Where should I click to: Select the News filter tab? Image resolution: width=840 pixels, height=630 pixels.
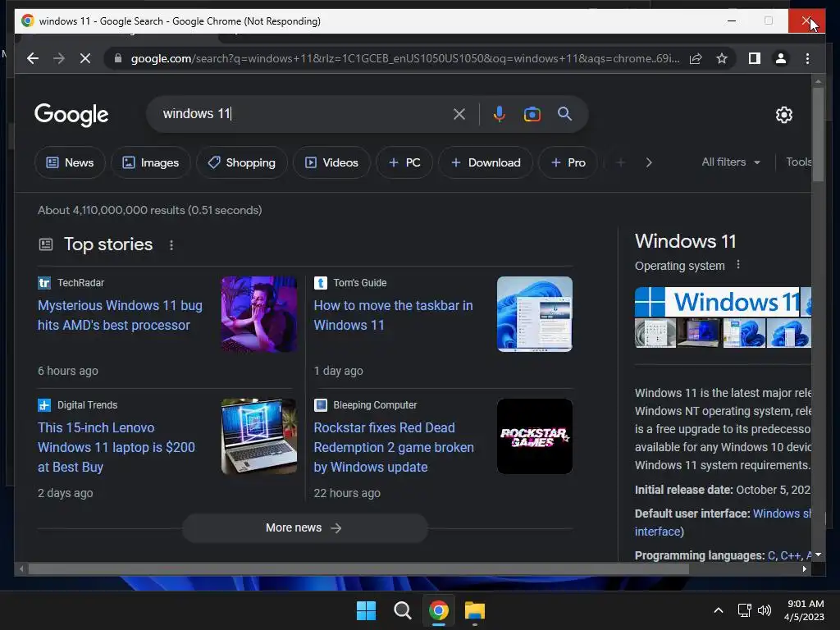tap(70, 162)
